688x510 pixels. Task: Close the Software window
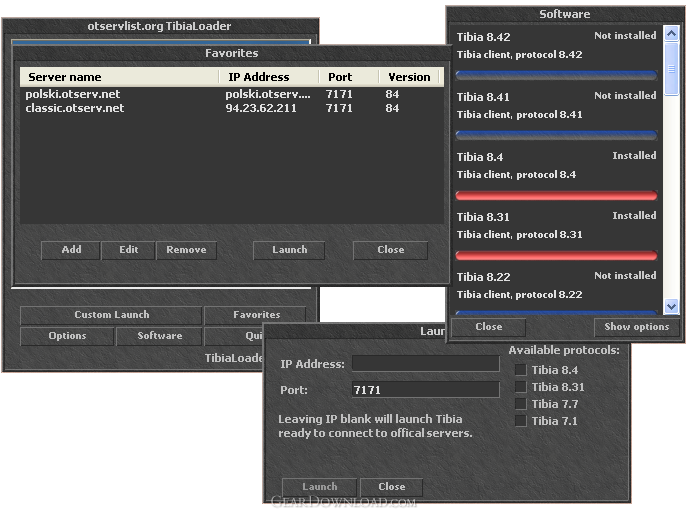tap(488, 327)
